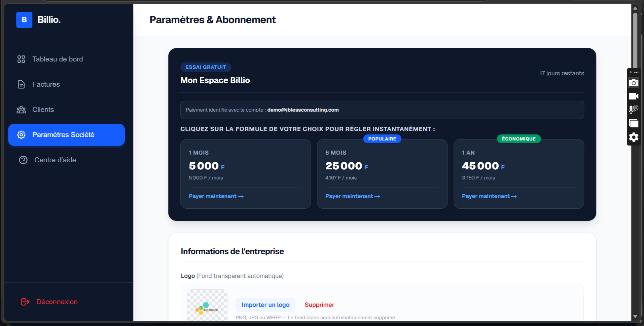Click the Paramètres Société gear icon

tap(21, 135)
